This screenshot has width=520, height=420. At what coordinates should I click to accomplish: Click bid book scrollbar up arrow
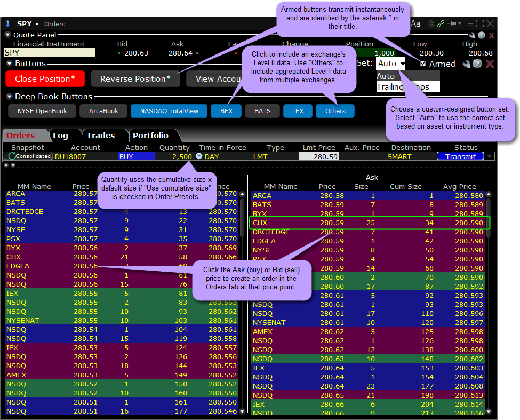tap(242, 194)
